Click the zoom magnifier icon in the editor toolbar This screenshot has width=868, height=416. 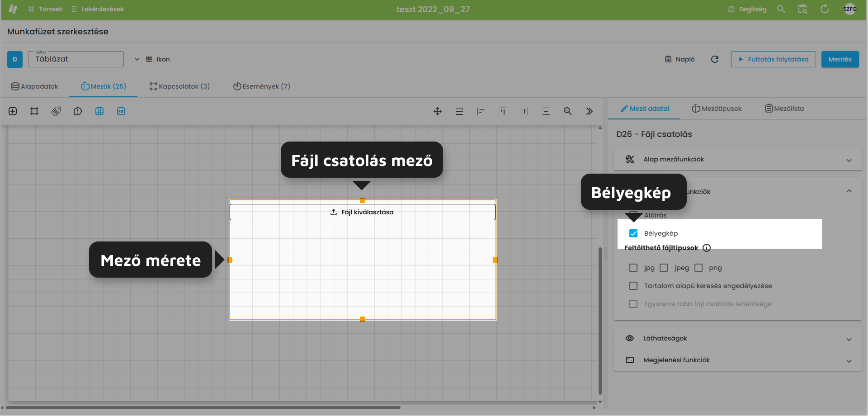[568, 111]
